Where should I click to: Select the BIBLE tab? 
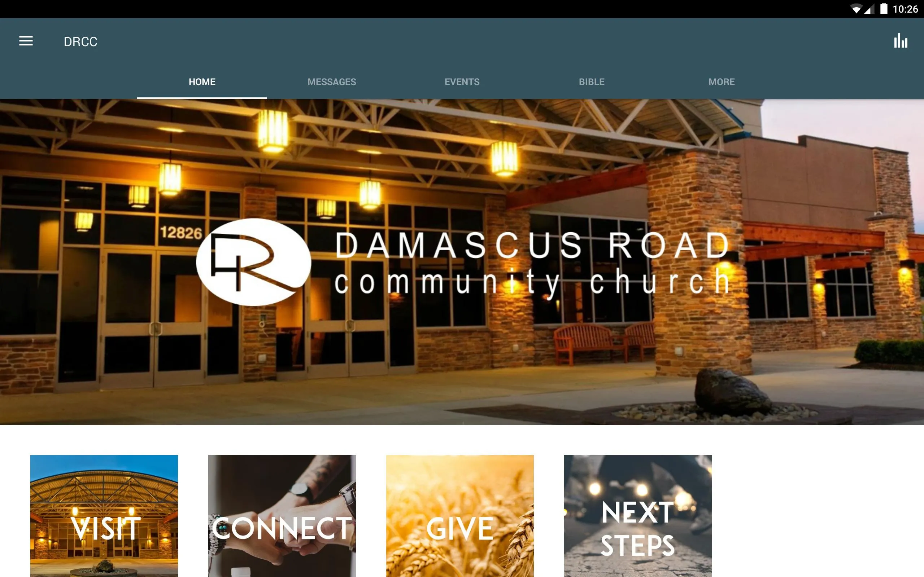click(x=591, y=82)
